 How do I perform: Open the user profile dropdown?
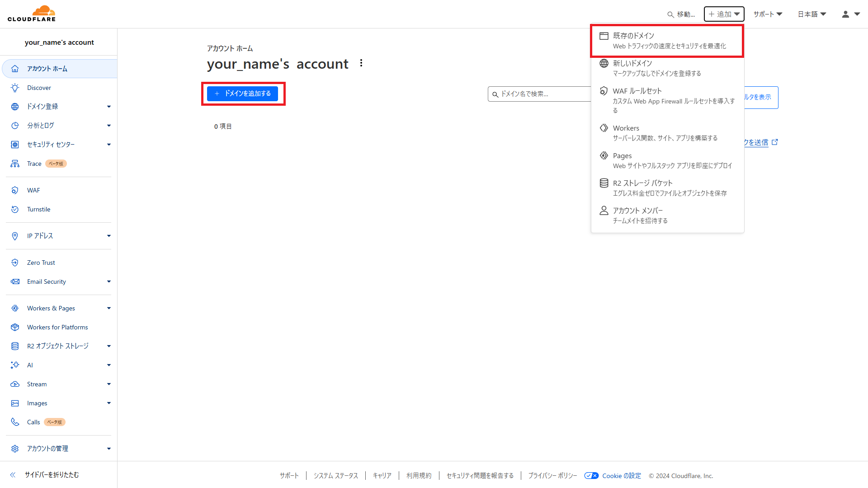[x=850, y=14]
